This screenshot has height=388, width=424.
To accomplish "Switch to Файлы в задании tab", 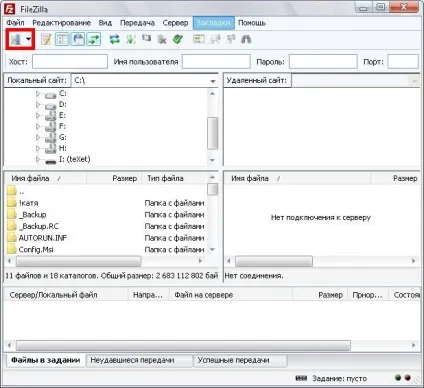I will coord(46,360).
